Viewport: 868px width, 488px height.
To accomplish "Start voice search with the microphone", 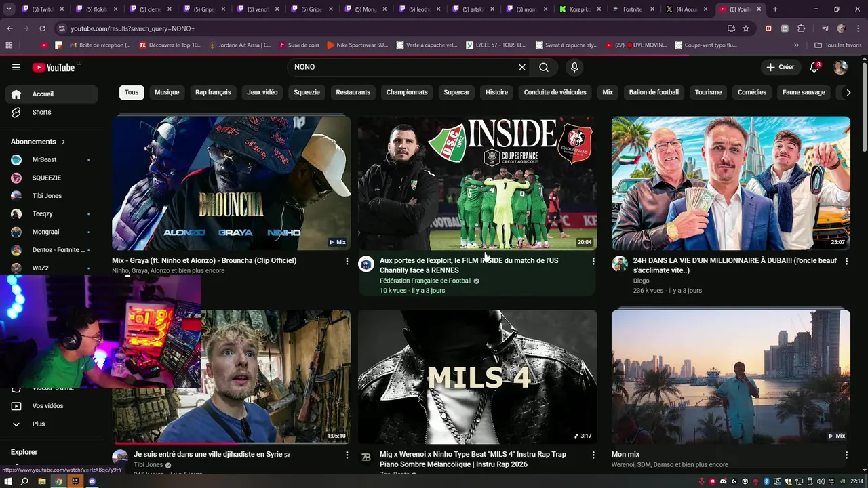I will [x=574, y=67].
